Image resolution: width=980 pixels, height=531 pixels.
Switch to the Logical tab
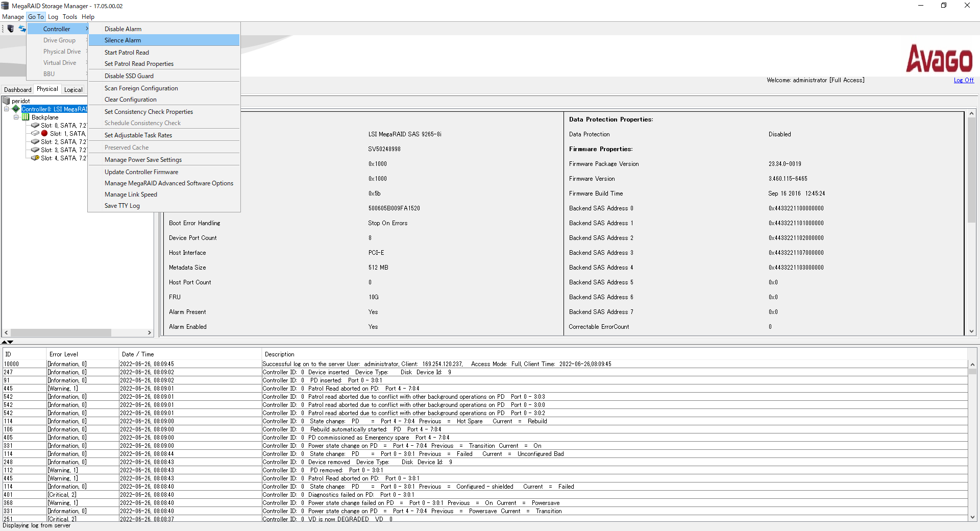pos(73,89)
